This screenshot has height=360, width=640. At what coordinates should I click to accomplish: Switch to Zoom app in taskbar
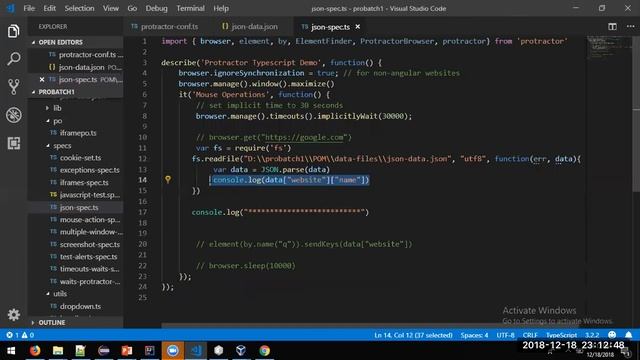[173, 351]
